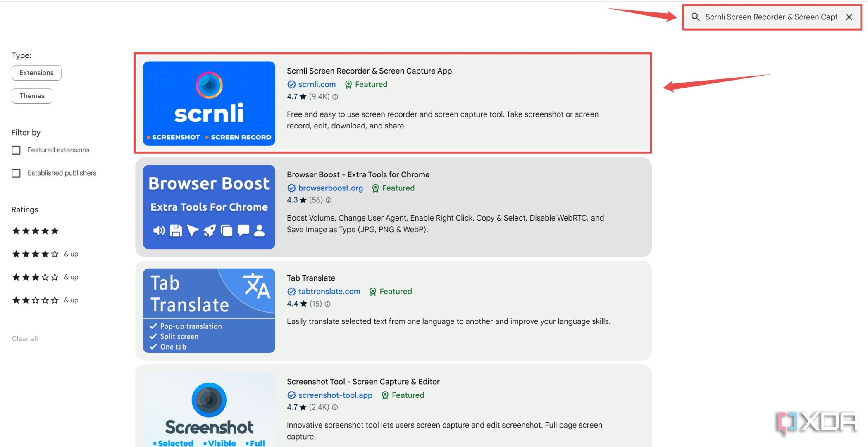This screenshot has width=868, height=447.
Task: Filter by two stars & up
Action: point(45,300)
